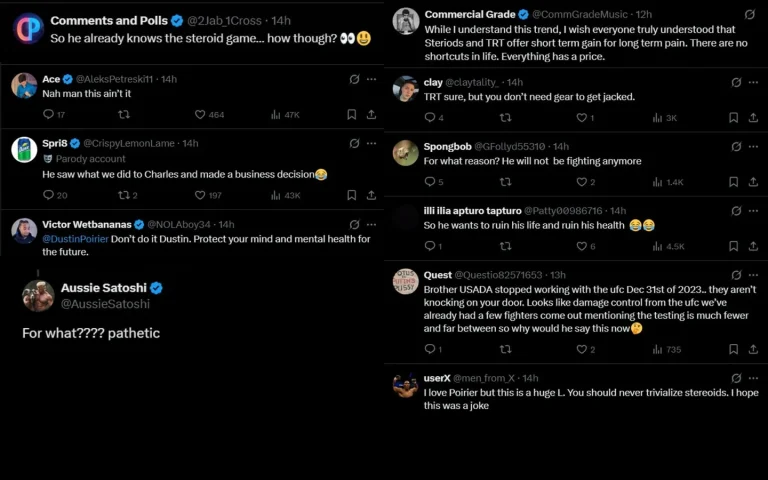
Task: Click Grok icon on Commercial Grade's post
Action: pyautogui.click(x=750, y=15)
